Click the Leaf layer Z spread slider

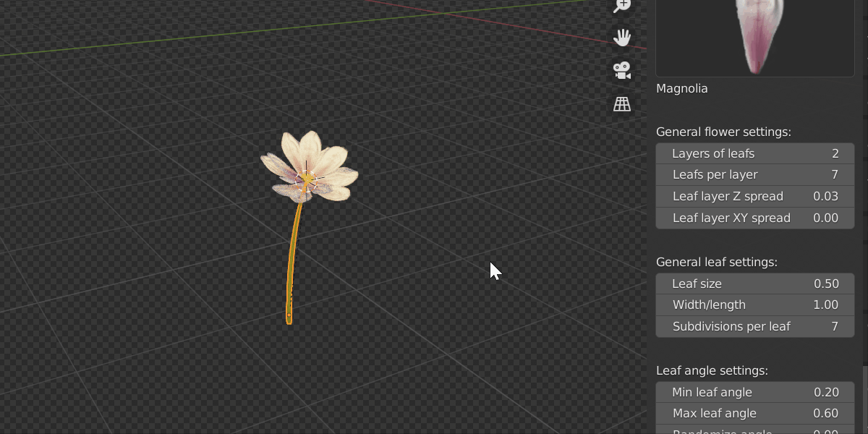pos(754,197)
